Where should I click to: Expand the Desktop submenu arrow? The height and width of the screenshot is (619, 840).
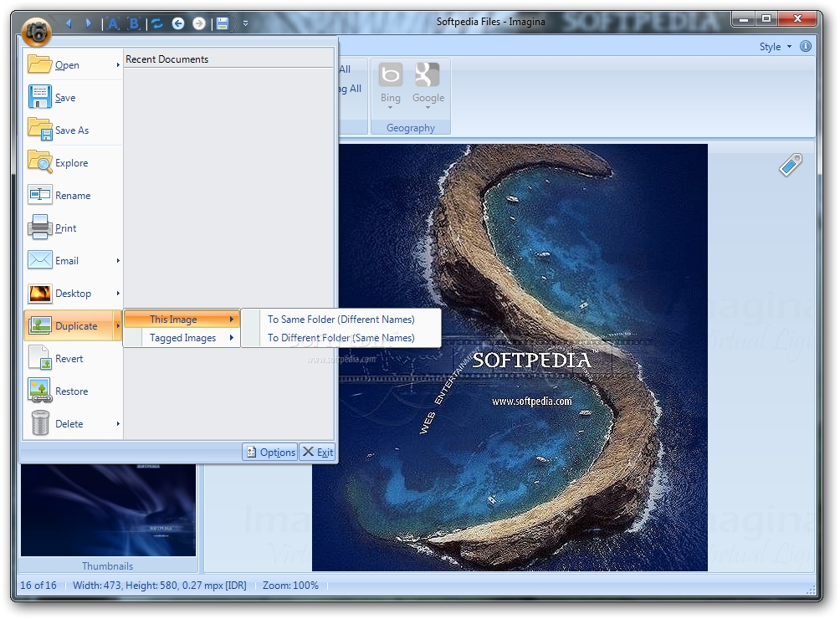(x=118, y=294)
